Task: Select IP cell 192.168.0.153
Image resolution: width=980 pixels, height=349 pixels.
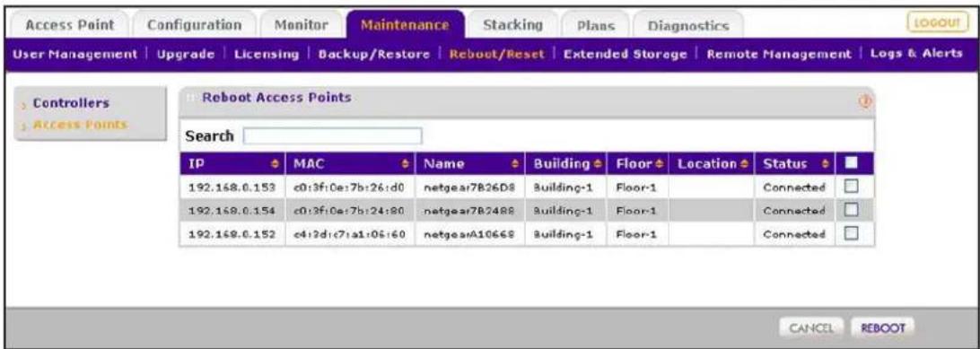Action: (232, 188)
